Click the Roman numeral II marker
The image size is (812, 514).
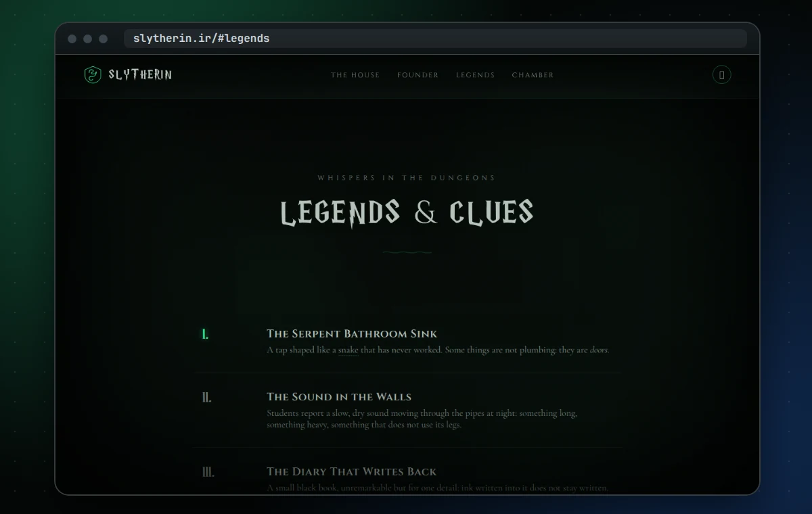pos(206,398)
